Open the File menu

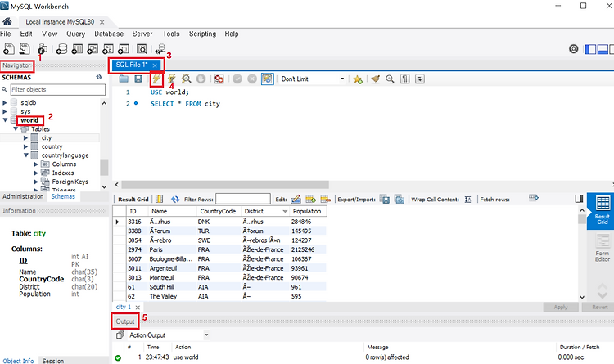pyautogui.click(x=6, y=34)
